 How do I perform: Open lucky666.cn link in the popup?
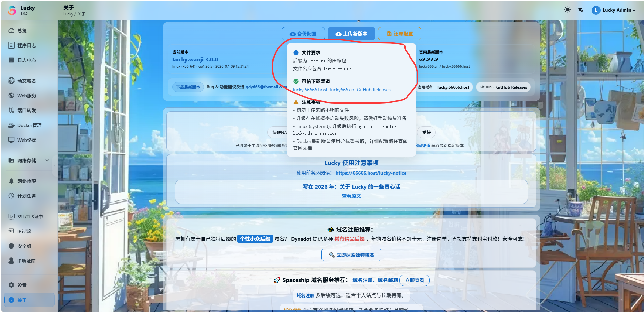click(x=342, y=90)
